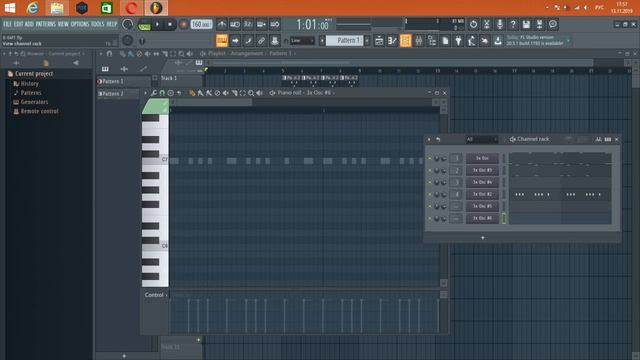
Task: Mute the 3x Osc #5 channel LED
Action: tap(429, 207)
